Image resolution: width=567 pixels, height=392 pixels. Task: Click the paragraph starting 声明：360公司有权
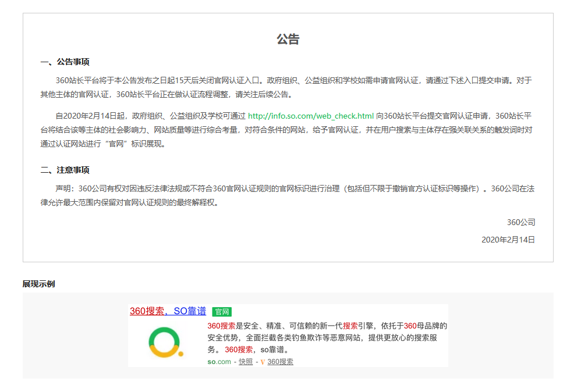pos(288,195)
